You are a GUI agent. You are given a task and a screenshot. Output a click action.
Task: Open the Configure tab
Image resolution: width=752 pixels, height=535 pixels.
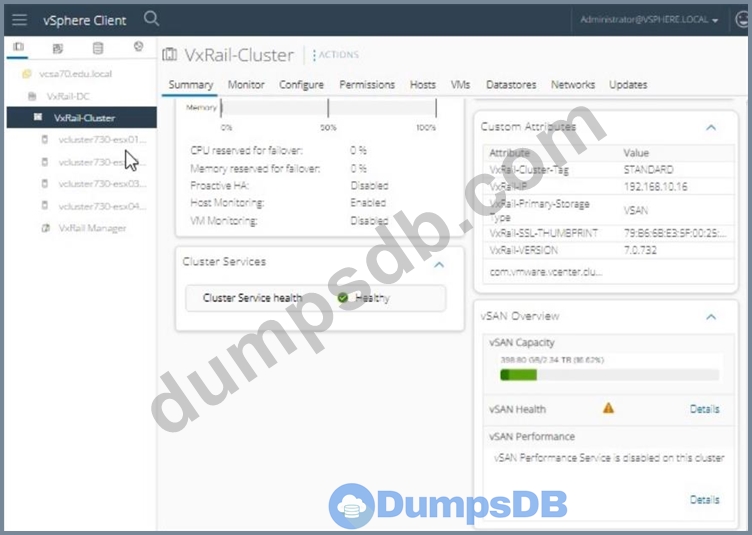coord(301,85)
